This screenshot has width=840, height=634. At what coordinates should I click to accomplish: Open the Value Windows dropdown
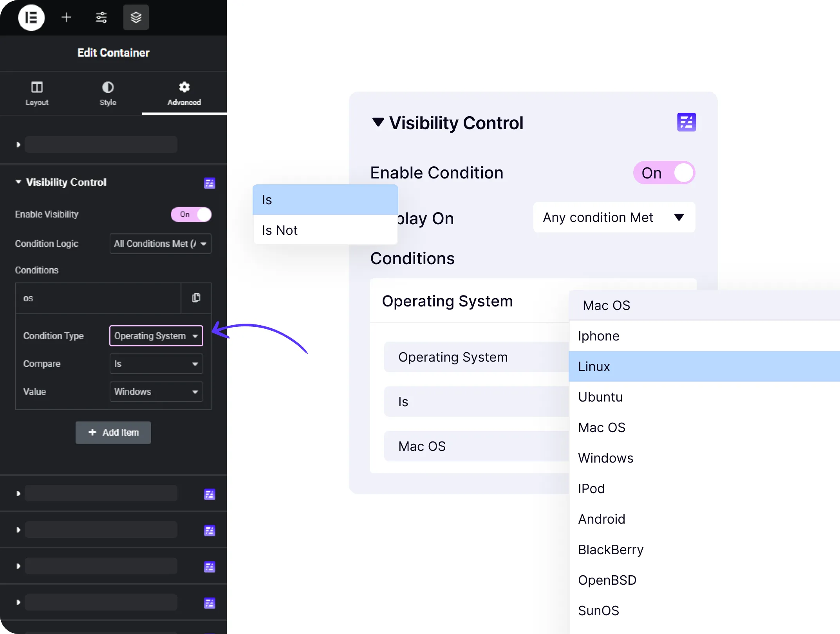tap(156, 392)
